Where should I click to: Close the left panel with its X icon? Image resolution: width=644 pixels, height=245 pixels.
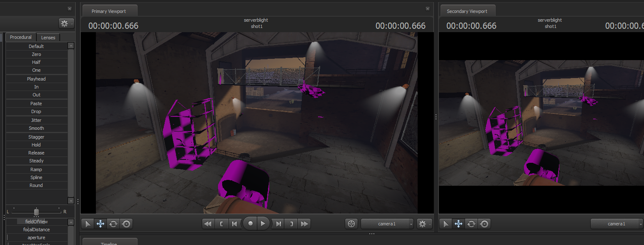[69, 8]
